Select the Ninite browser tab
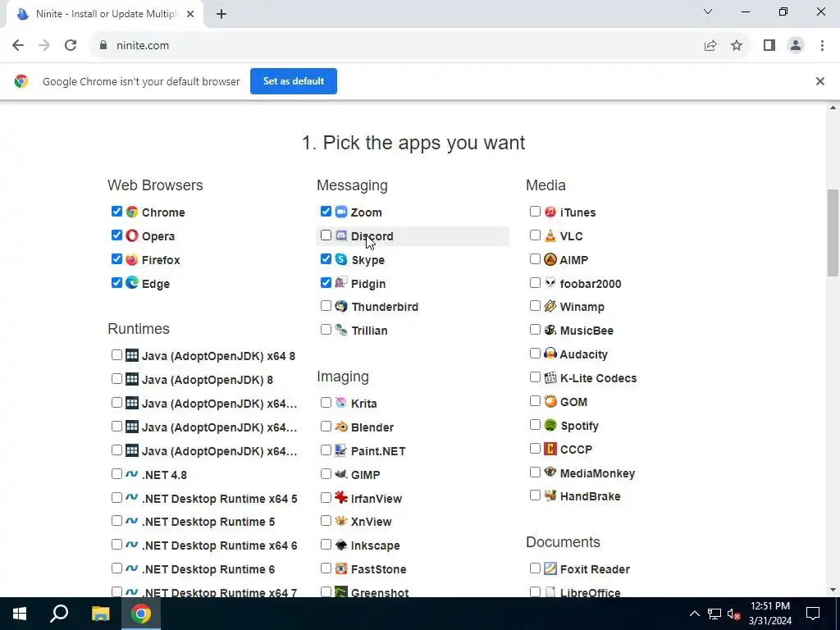The height and width of the screenshot is (630, 840). pos(105,15)
